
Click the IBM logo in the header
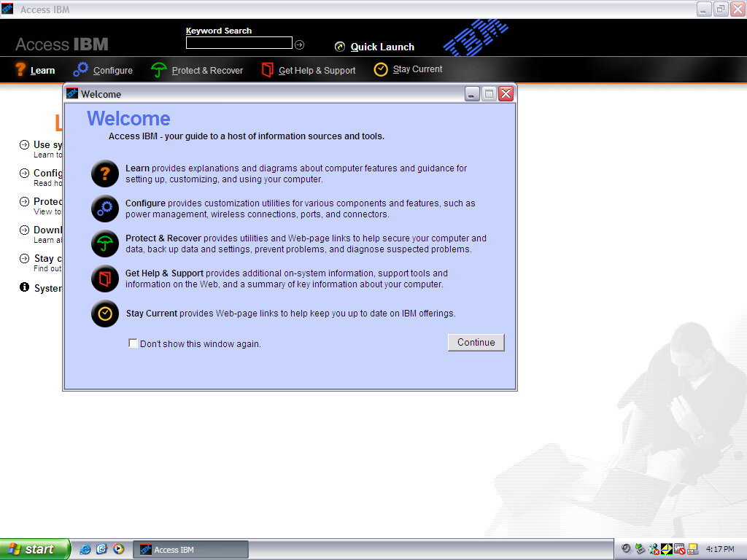point(476,38)
